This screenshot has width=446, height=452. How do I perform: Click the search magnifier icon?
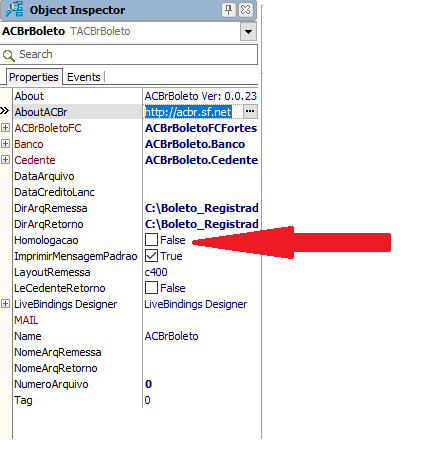(x=8, y=55)
